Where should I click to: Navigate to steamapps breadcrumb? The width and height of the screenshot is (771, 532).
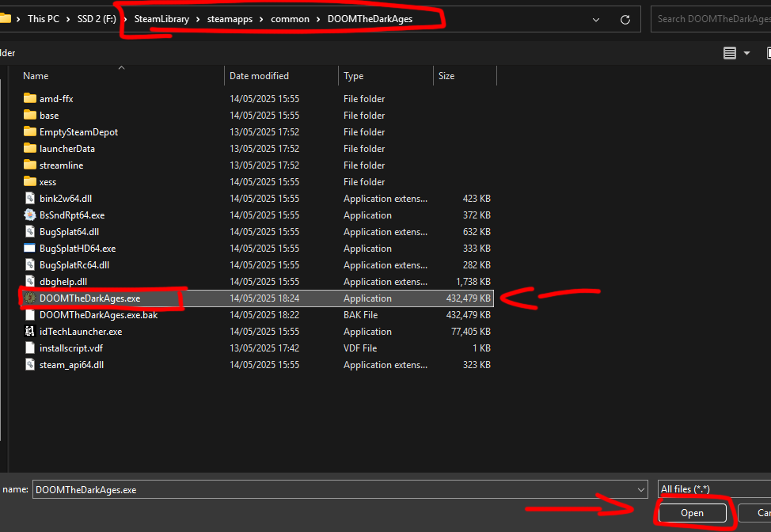[x=230, y=19]
